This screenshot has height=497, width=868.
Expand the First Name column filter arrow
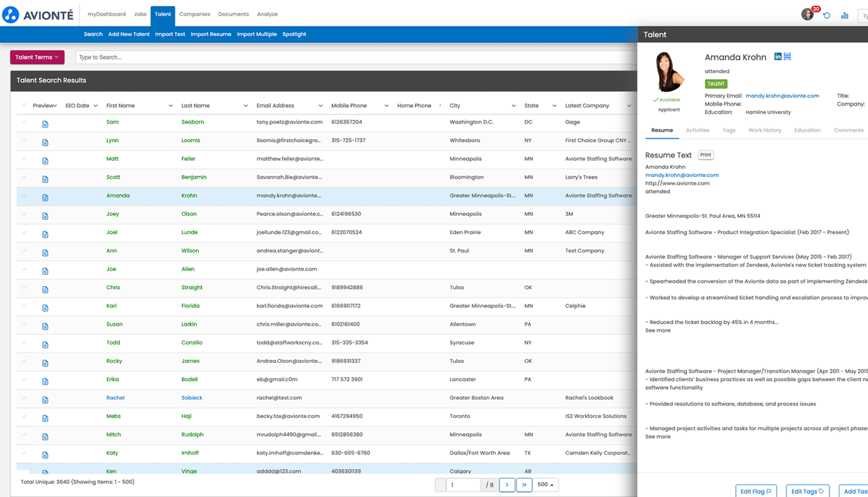click(170, 106)
